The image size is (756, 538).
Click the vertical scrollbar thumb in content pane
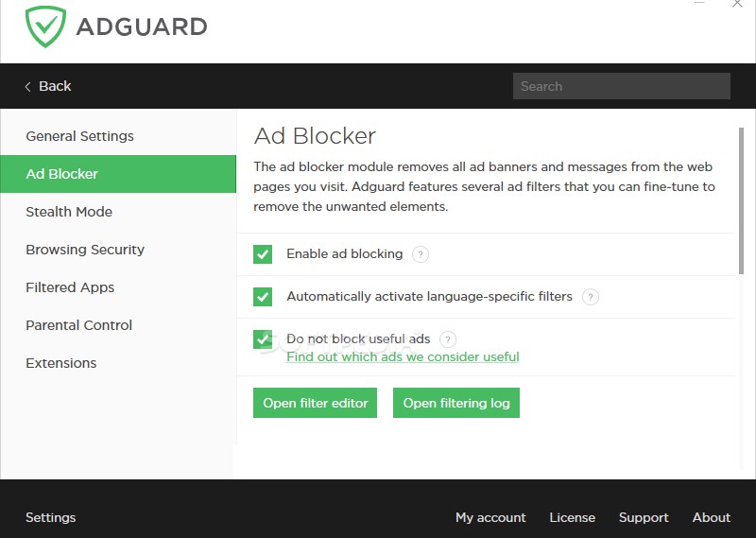[x=741, y=200]
